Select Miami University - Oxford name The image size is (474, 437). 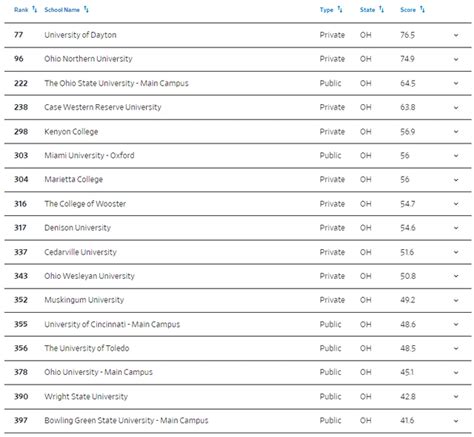pos(89,155)
